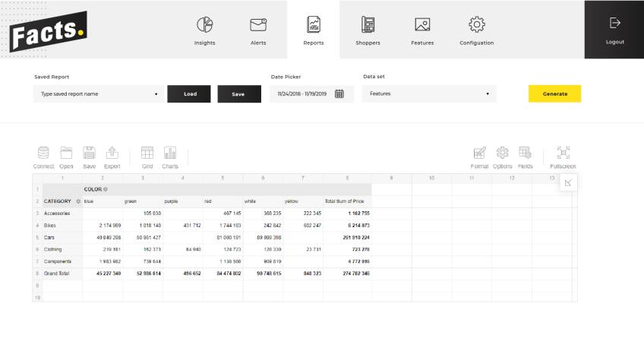Open the Insights pie chart icon

(204, 25)
